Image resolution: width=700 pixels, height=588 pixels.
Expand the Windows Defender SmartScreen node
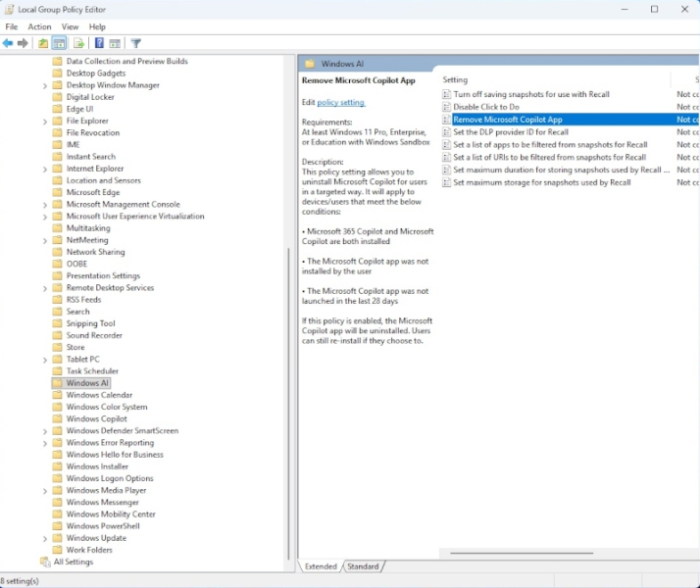pyautogui.click(x=45, y=431)
